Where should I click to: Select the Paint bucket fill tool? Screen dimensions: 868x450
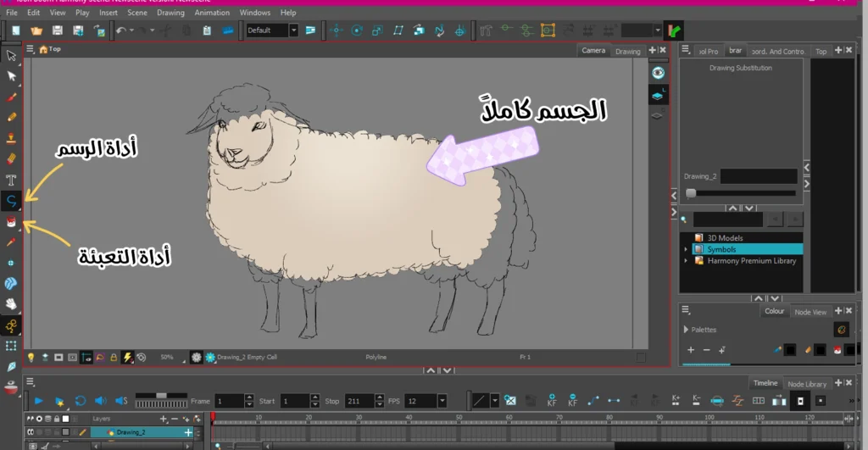11,222
